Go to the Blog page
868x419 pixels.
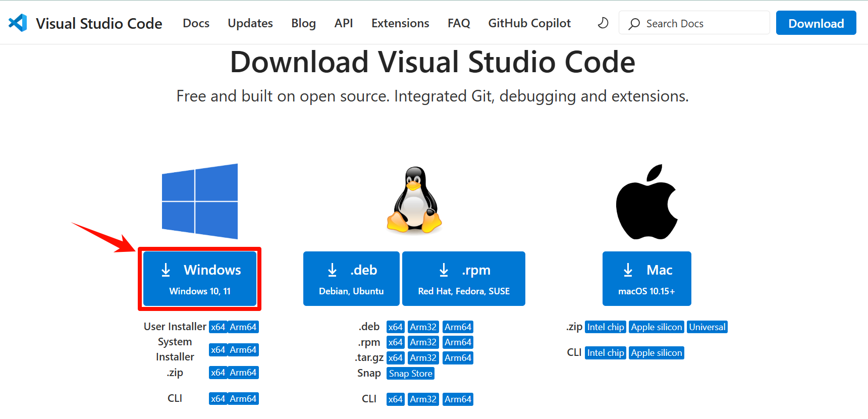[304, 23]
